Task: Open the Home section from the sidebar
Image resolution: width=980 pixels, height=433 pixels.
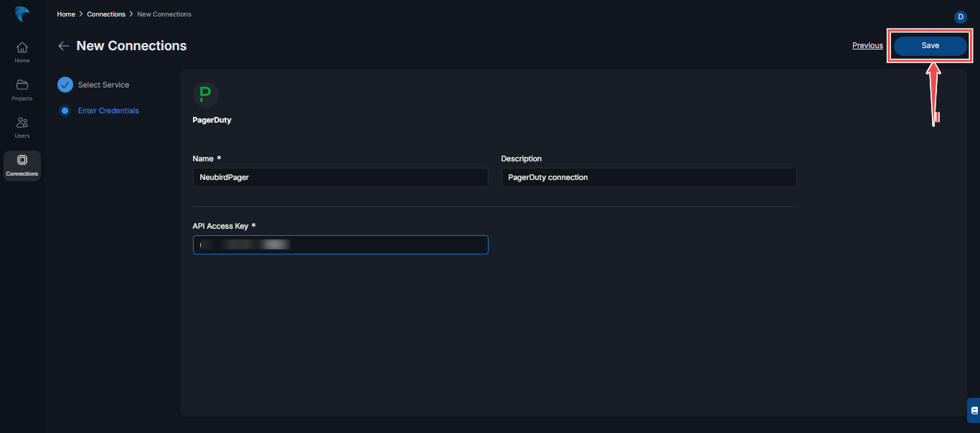Action: pos(22,51)
